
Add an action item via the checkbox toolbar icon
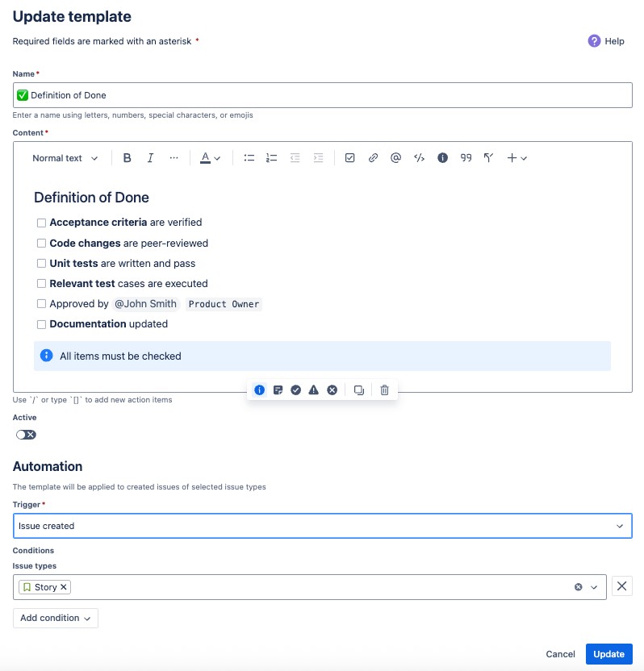coord(349,158)
